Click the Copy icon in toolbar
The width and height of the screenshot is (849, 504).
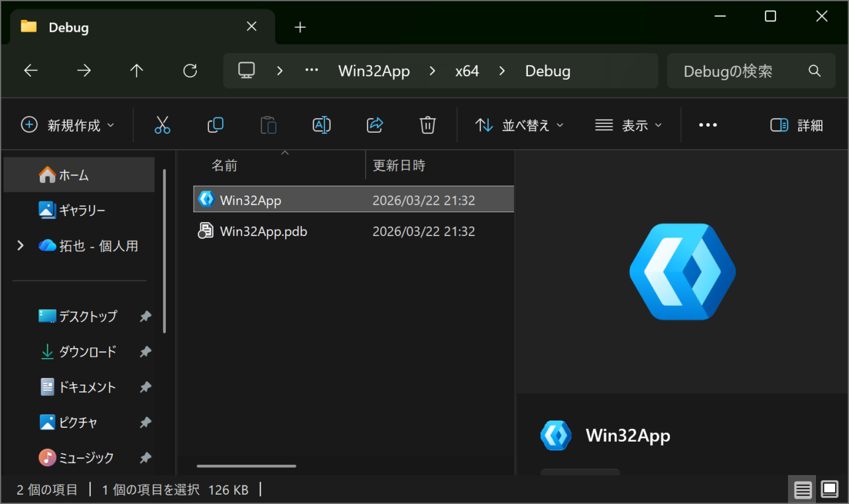[x=216, y=125]
